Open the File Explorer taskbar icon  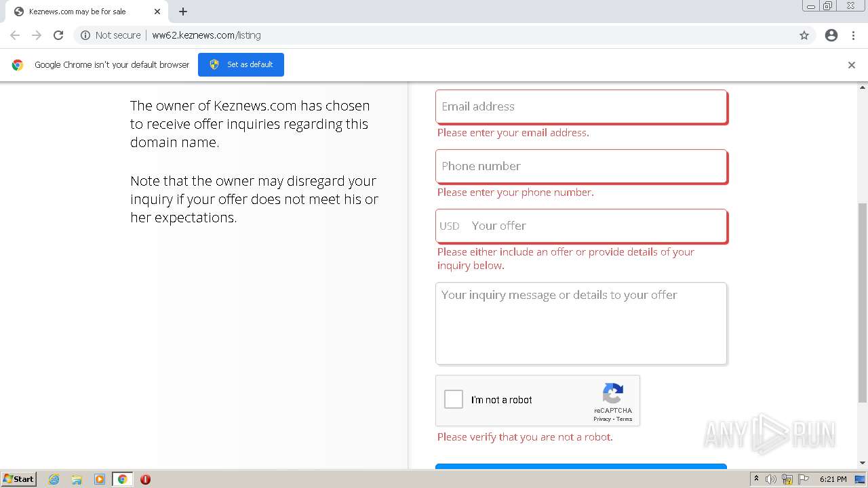(x=77, y=479)
